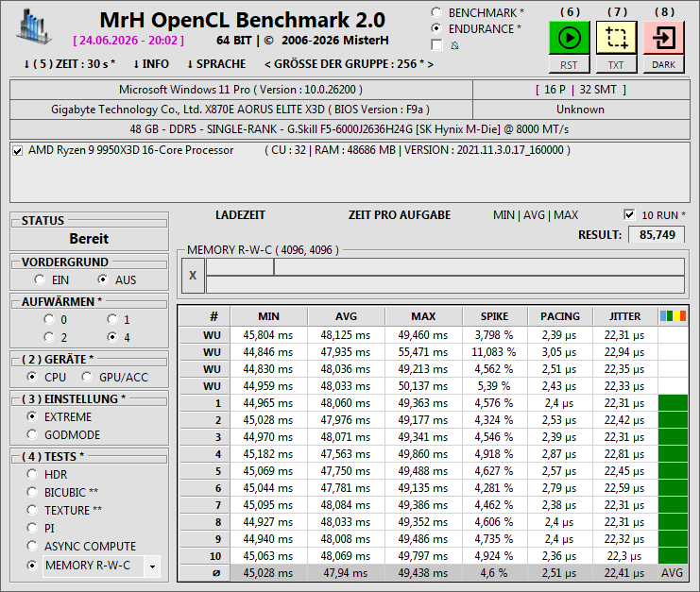The width and height of the screenshot is (700, 592).
Task: Select the BENCHMARK mode radio button
Action: click(436, 12)
